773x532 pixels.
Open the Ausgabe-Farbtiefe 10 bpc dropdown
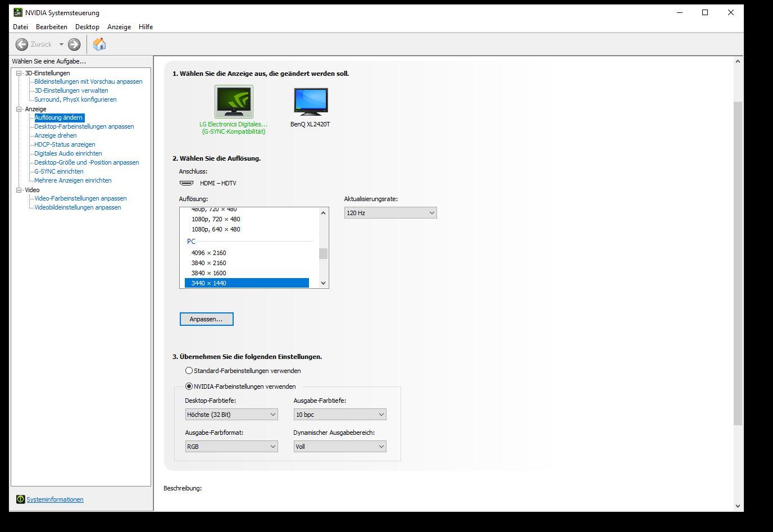[340, 415]
